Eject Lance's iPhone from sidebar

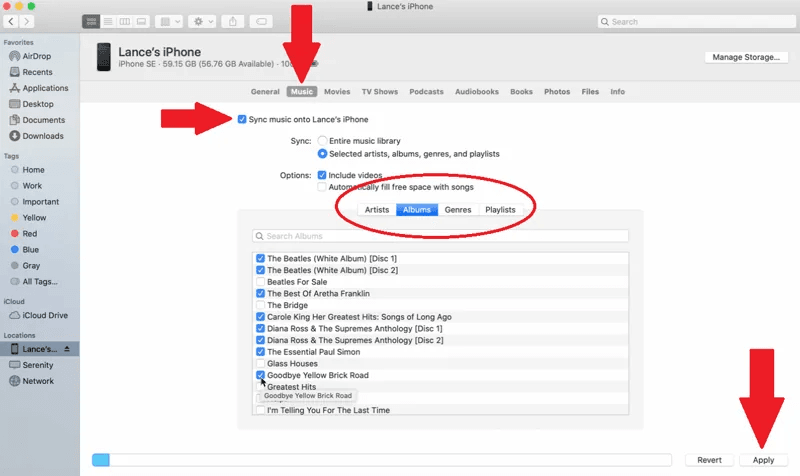pyautogui.click(x=67, y=349)
